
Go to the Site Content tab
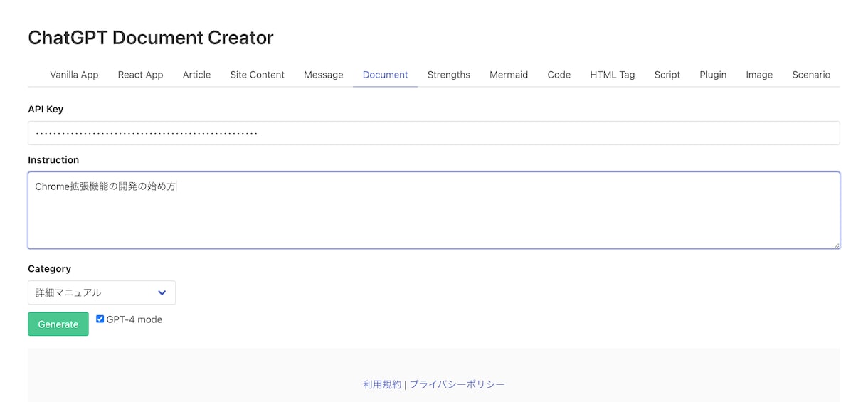(x=257, y=75)
